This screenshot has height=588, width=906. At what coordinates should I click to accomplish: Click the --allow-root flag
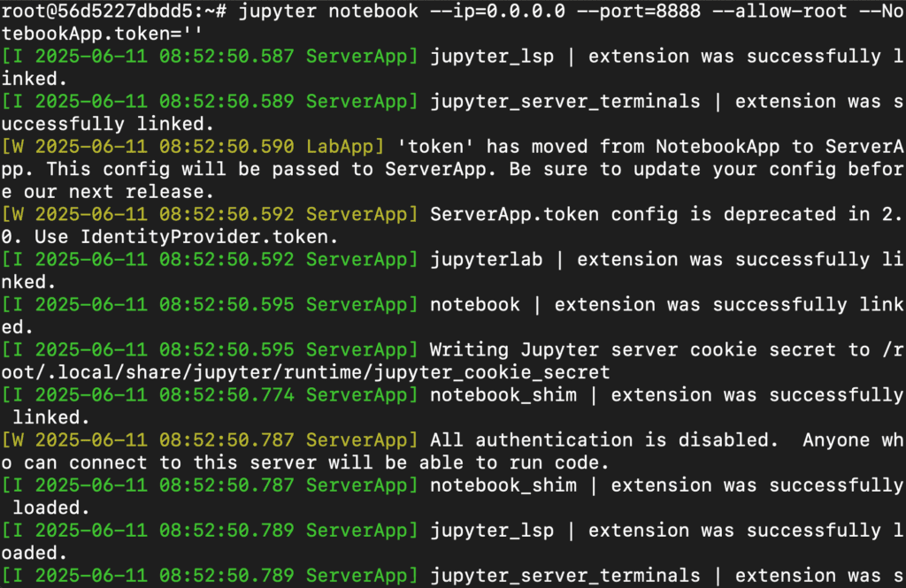(780, 11)
